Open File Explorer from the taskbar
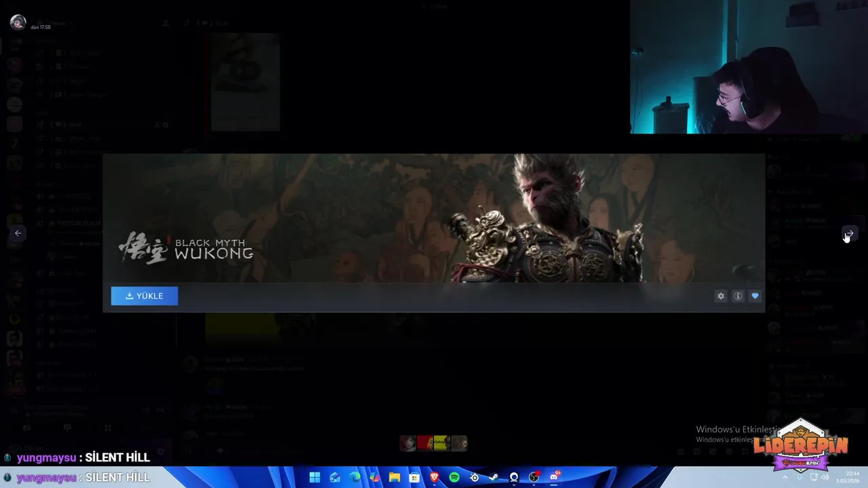The width and height of the screenshot is (868, 488). [395, 477]
